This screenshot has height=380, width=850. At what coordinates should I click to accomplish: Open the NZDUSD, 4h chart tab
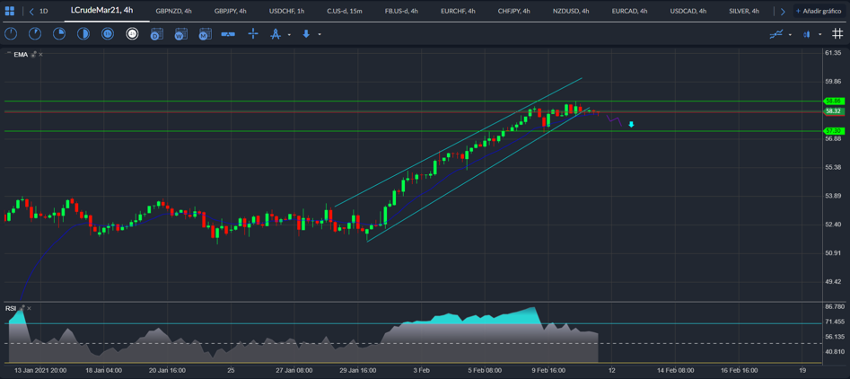point(571,11)
